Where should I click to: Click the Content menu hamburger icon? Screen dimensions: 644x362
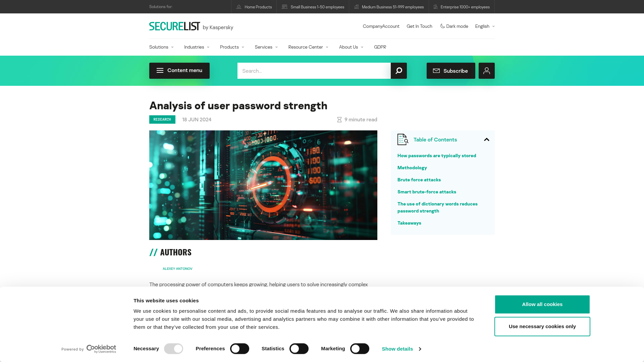[x=160, y=70]
